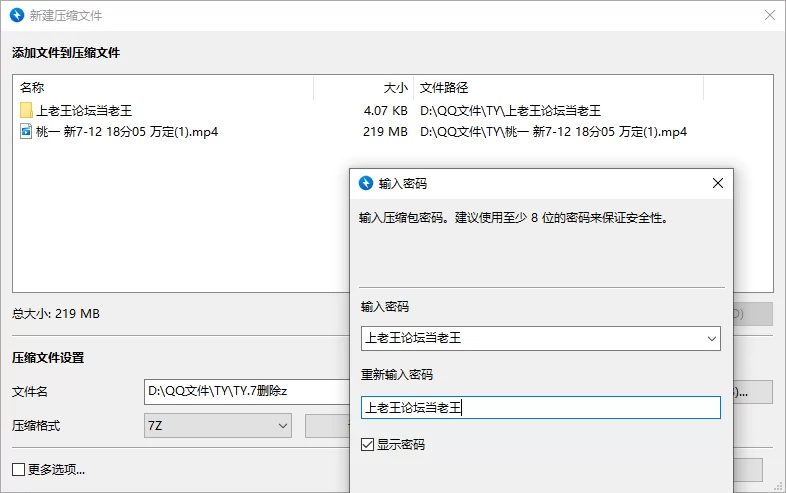Select the folder icon of 上老王论坛当老王
Screen dimensions: 786x493
point(26,110)
